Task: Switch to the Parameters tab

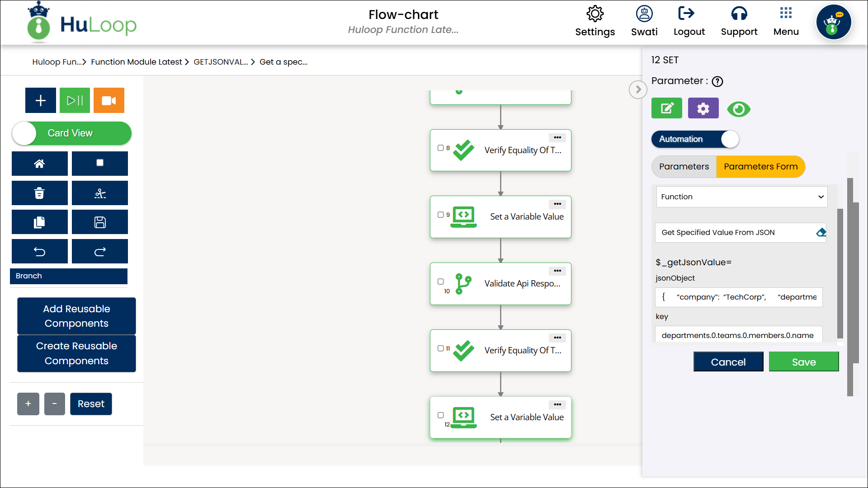Action: (684, 167)
